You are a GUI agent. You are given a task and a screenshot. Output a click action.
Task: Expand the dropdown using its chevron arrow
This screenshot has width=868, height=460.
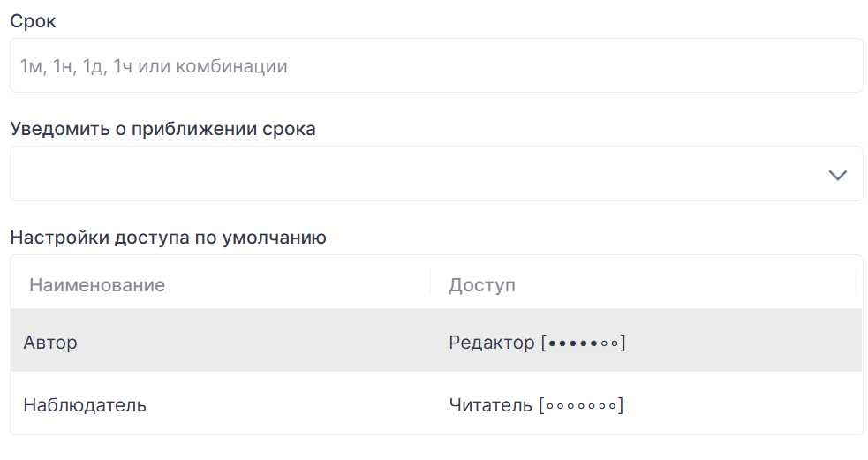tap(838, 175)
